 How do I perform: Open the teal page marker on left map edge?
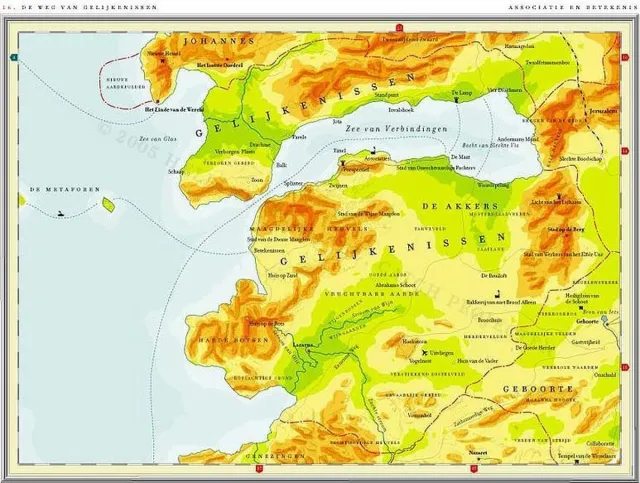pyautogui.click(x=15, y=58)
